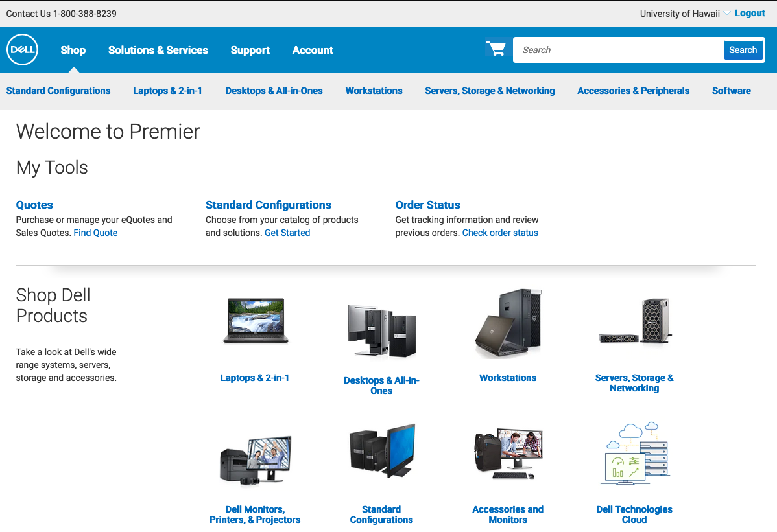
Task: Click the Standard Configurations product image
Action: point(381,451)
